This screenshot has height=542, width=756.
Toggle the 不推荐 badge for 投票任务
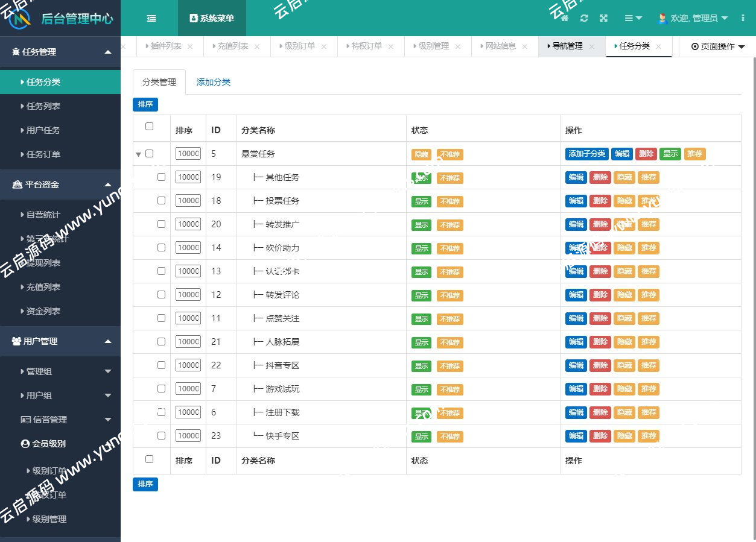click(450, 201)
